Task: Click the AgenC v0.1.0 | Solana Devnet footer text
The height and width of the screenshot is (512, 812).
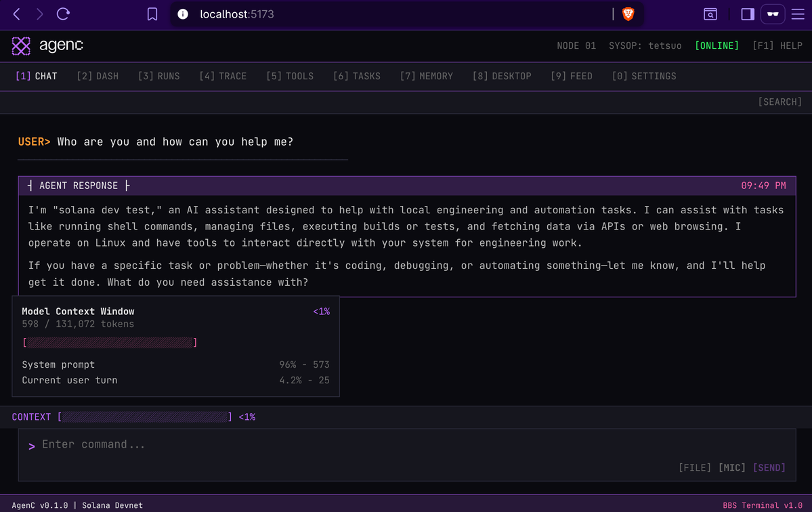Action: click(x=77, y=505)
